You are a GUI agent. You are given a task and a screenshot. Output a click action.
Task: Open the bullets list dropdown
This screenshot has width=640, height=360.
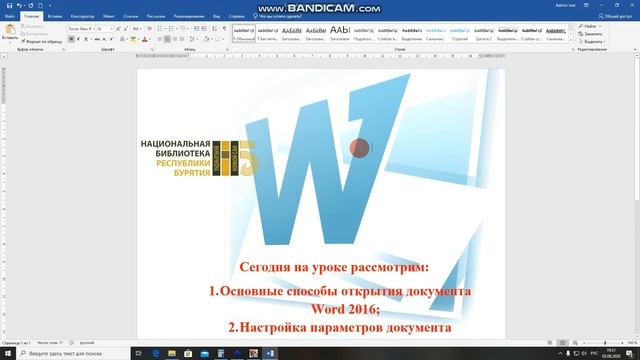(165, 29)
